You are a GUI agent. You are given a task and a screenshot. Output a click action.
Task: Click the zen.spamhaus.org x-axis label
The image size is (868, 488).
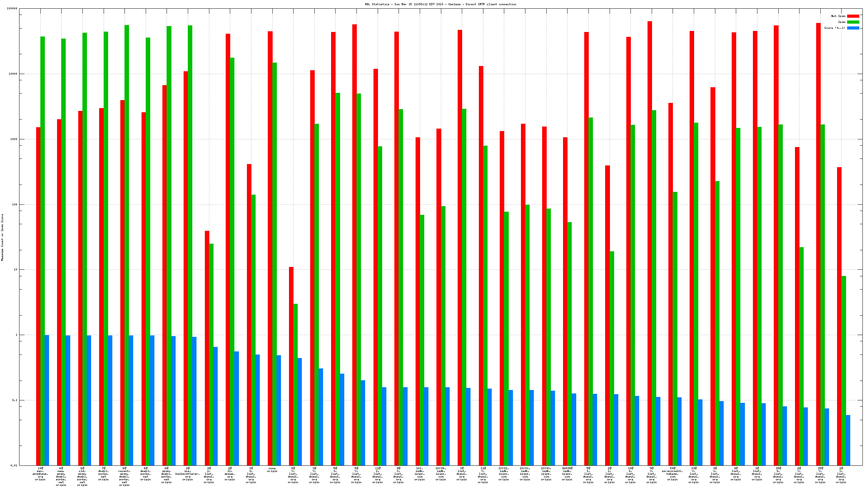(x=40, y=474)
